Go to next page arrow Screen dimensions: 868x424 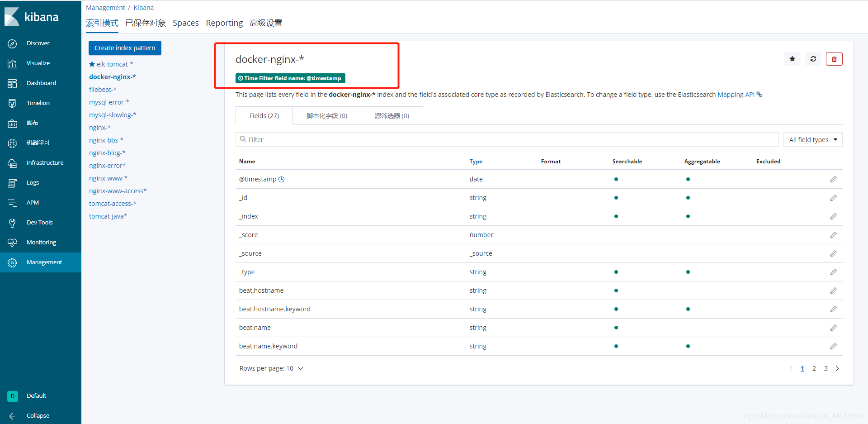(x=837, y=368)
